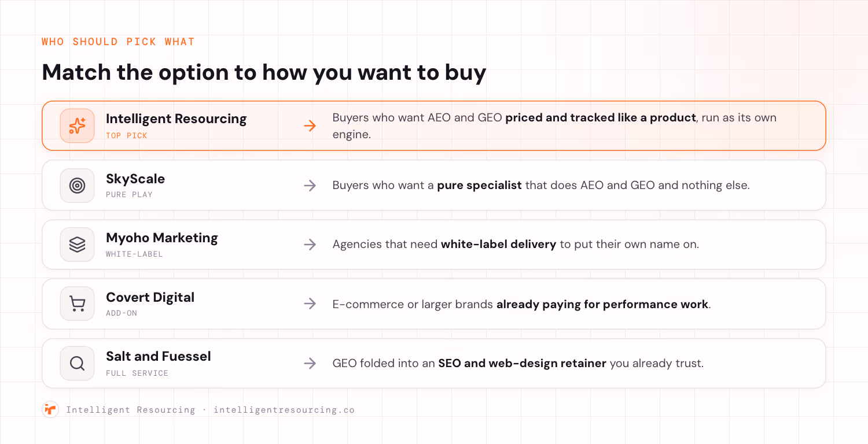Click the 'white-label delivery' description text
The image size is (868, 444).
(498, 245)
